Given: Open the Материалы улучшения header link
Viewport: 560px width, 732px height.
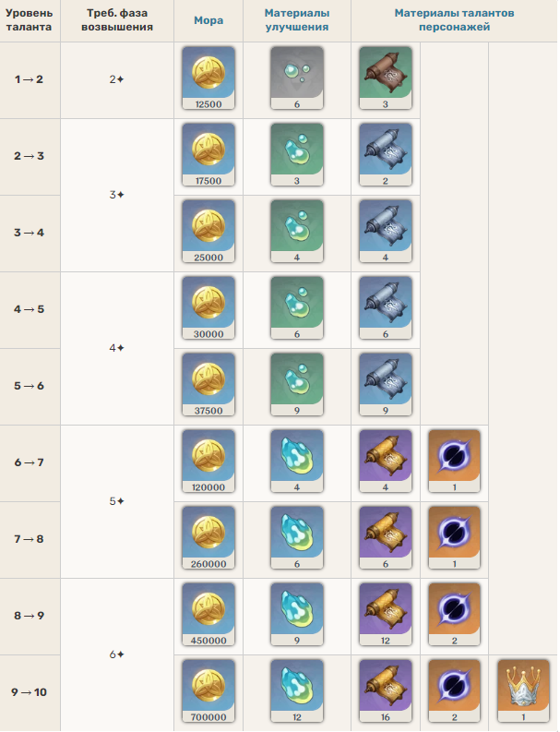Looking at the screenshot, I should tap(297, 20).
